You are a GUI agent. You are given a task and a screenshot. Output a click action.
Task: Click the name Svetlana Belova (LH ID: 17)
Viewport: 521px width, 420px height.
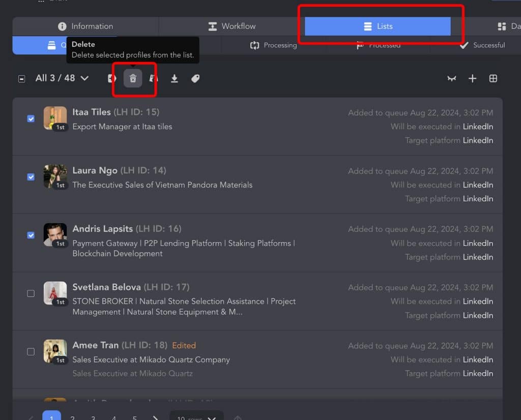pyautogui.click(x=131, y=287)
